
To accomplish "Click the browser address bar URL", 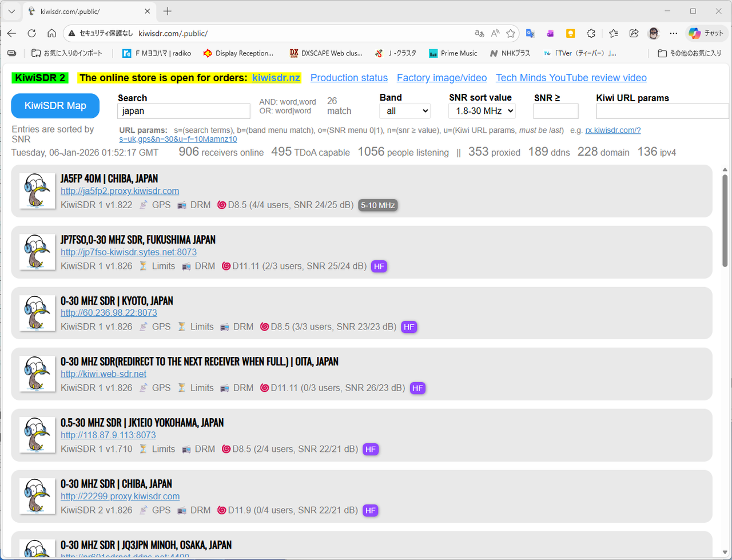I will pos(173,33).
